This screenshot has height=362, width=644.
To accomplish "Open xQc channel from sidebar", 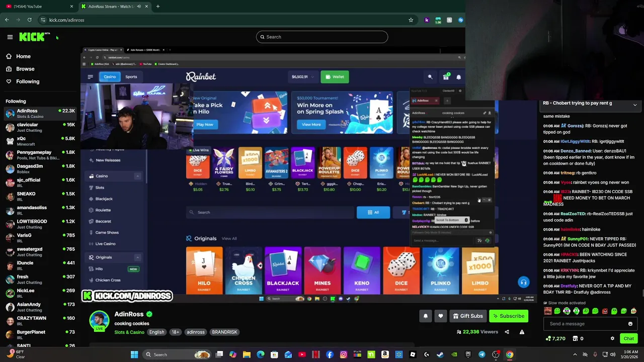I will (40, 141).
